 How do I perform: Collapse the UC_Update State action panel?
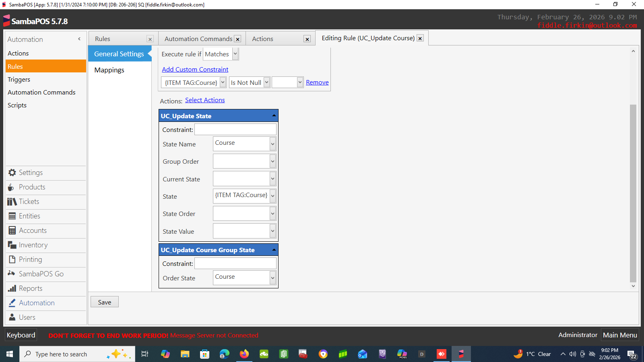coord(274,116)
